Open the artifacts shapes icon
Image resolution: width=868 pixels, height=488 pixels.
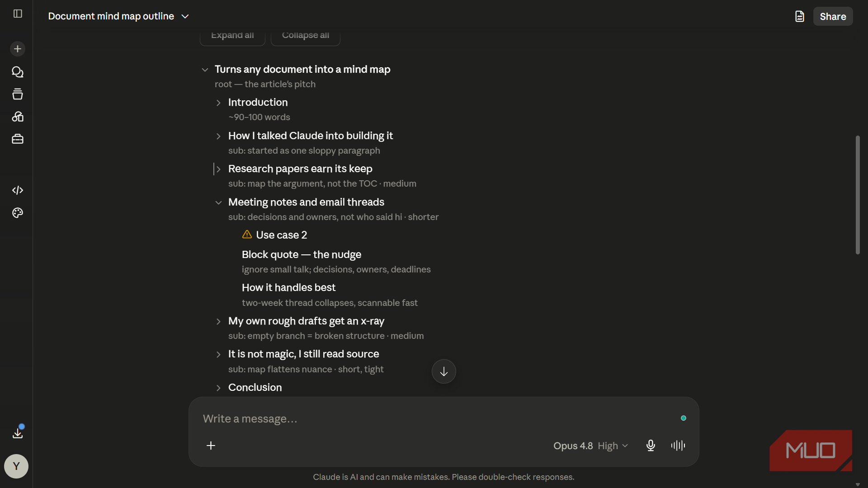[18, 117]
